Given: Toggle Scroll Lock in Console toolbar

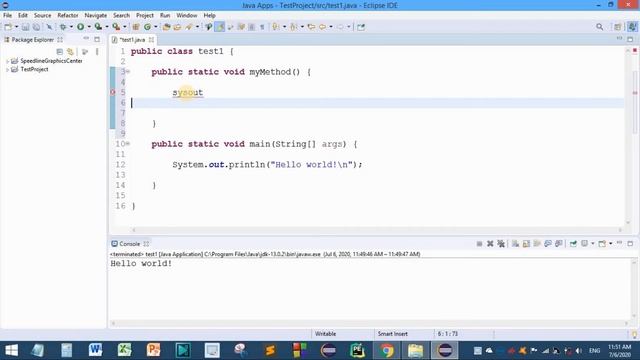Looking at the screenshot, I should [527, 244].
